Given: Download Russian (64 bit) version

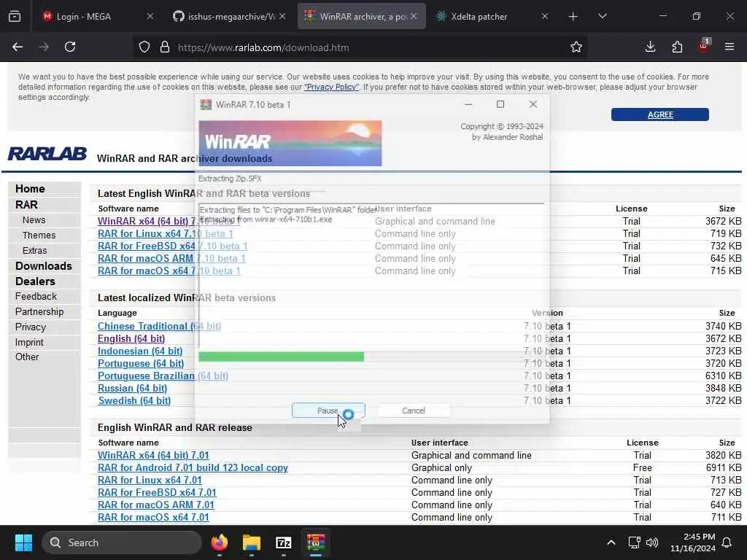Looking at the screenshot, I should (132, 388).
